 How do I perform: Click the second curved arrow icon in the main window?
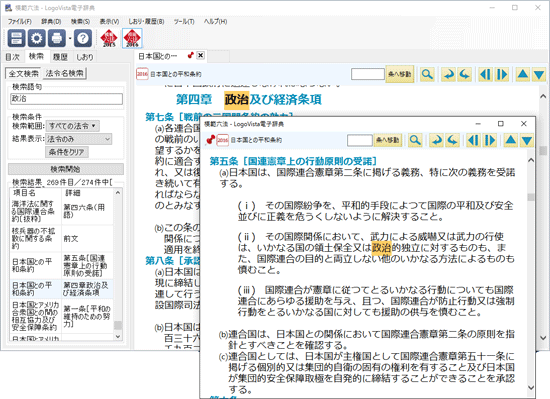pos(465,74)
